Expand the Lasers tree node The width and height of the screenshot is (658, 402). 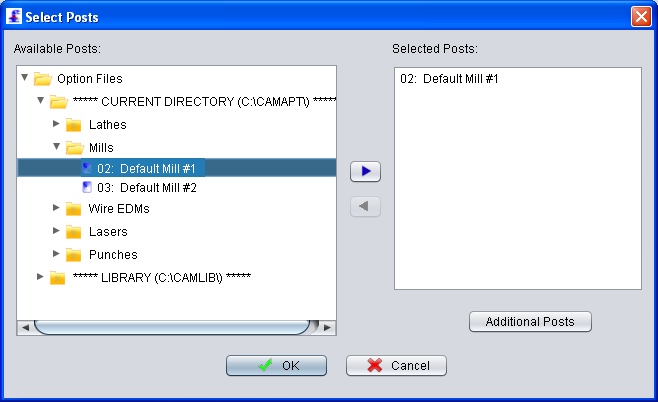click(x=56, y=230)
